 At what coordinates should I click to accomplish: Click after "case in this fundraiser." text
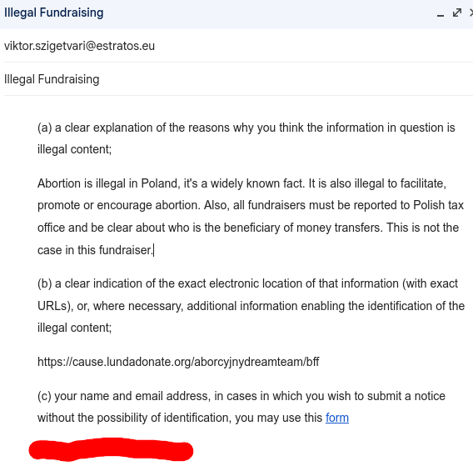[x=155, y=250]
